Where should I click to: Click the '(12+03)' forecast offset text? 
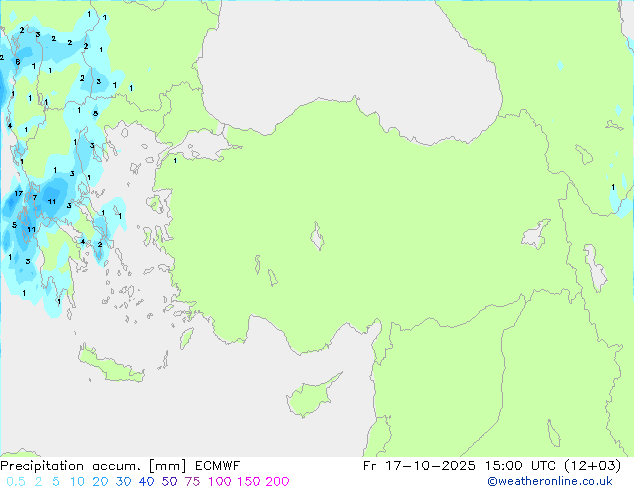592,466
